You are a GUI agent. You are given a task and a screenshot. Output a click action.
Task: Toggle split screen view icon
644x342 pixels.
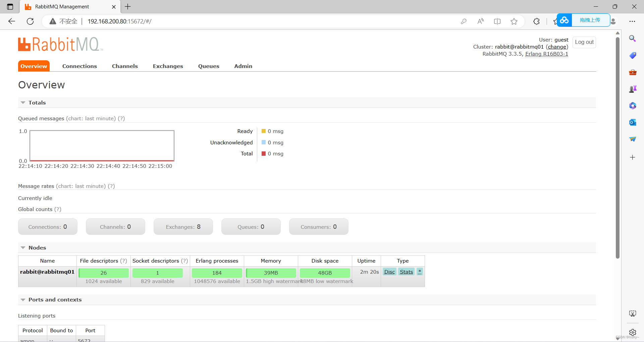497,21
